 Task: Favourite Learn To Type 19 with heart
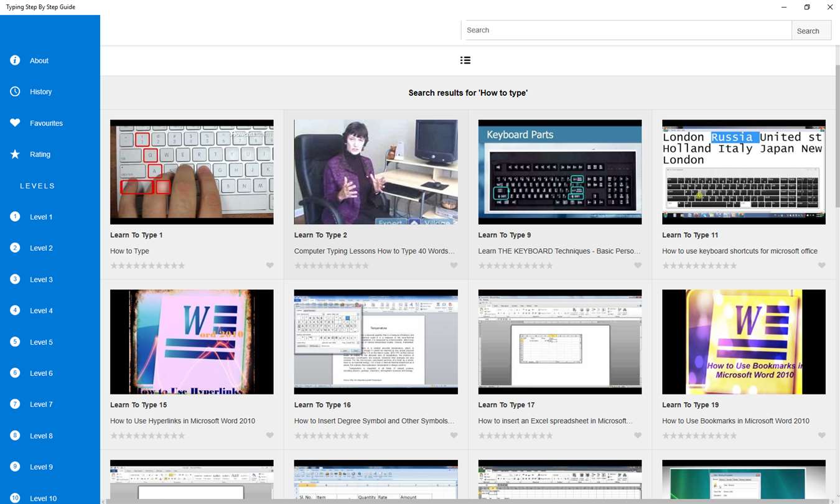pos(821,436)
